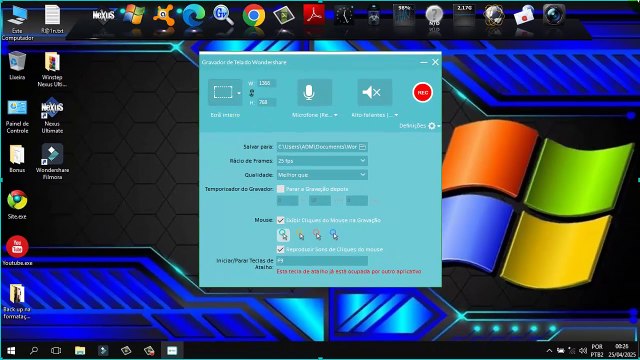640x360 pixels.
Task: Click the start/stop hotkey input field
Action: [322, 260]
